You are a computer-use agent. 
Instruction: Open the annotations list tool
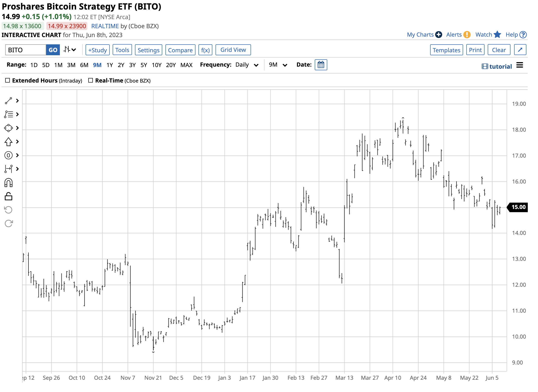pos(8,114)
